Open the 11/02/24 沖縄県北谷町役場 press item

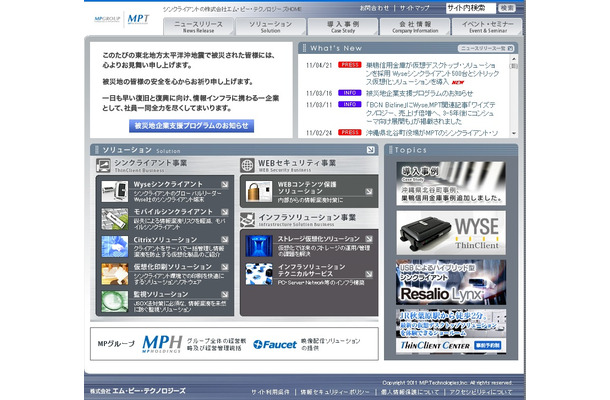(x=432, y=133)
